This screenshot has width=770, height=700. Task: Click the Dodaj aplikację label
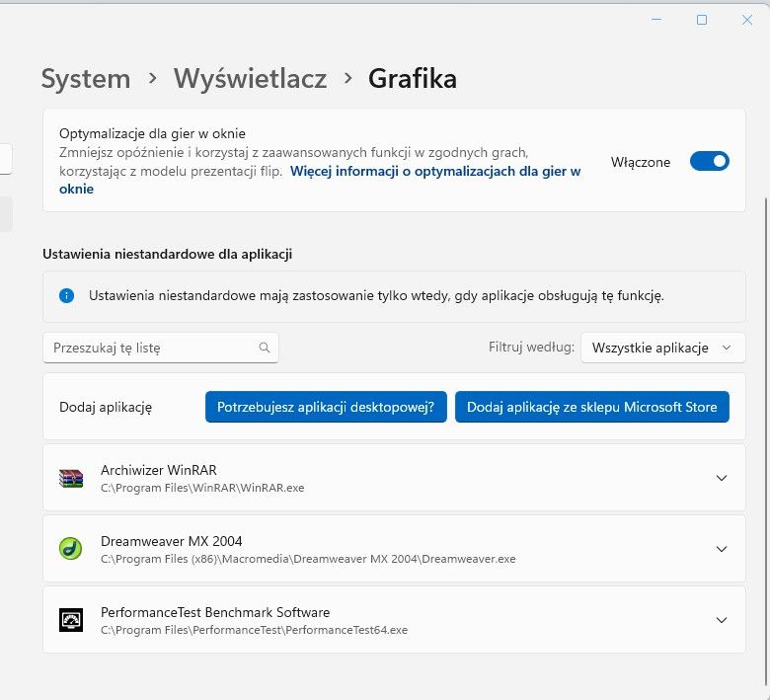coord(106,407)
